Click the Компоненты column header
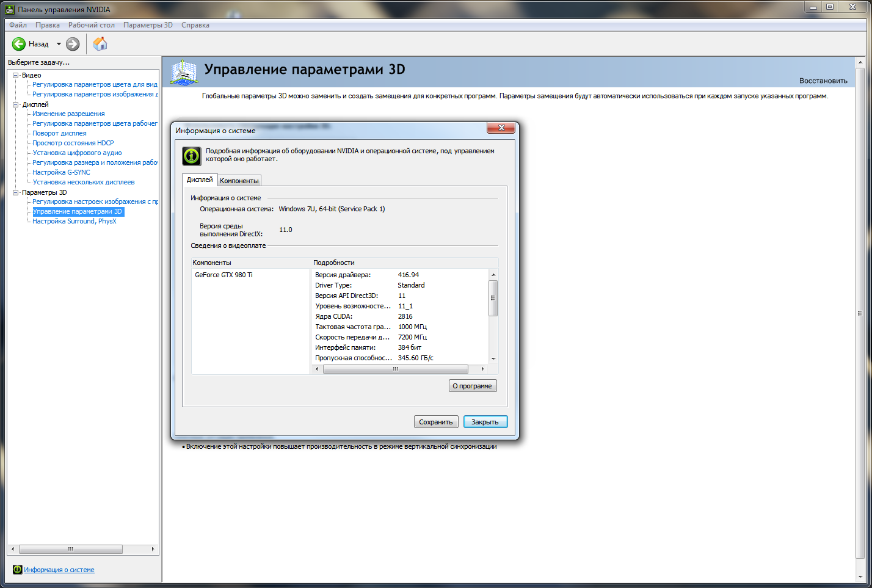The image size is (872, 588). pos(251,263)
